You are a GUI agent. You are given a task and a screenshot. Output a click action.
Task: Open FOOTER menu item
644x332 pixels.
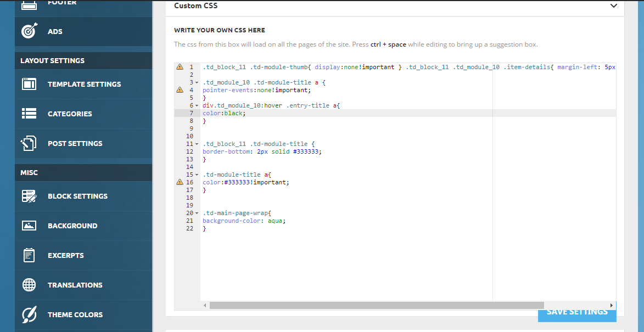click(83, 7)
